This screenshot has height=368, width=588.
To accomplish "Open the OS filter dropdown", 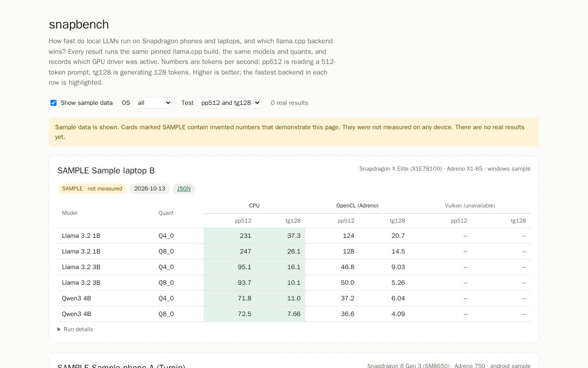I will tap(153, 103).
